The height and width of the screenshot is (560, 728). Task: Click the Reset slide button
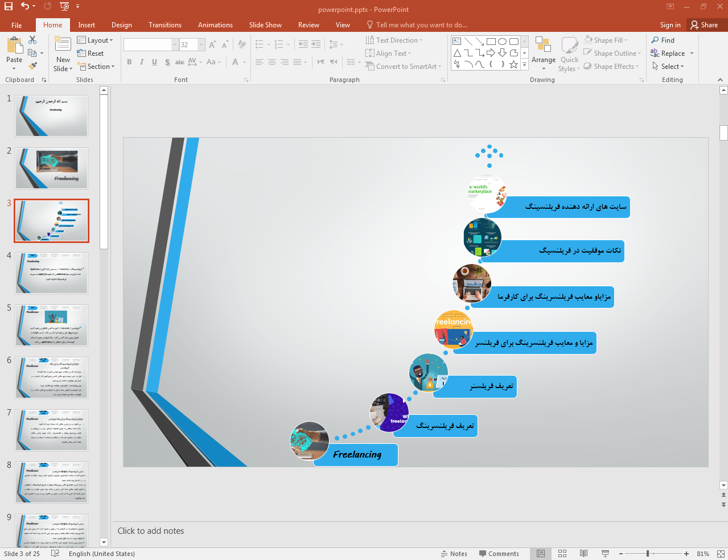pyautogui.click(x=91, y=53)
